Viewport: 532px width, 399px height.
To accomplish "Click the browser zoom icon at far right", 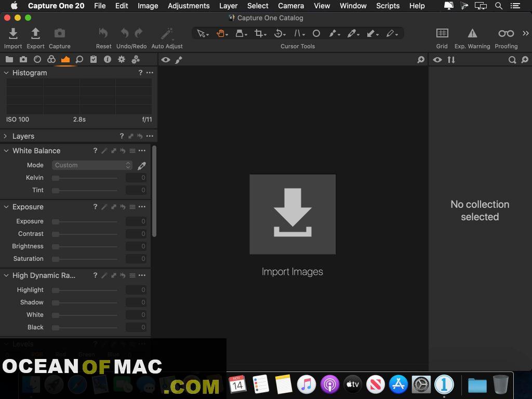I will pos(525,60).
